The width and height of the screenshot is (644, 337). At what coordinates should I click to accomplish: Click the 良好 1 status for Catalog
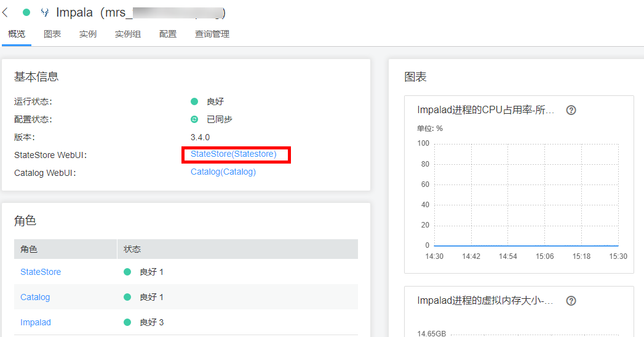(x=151, y=297)
